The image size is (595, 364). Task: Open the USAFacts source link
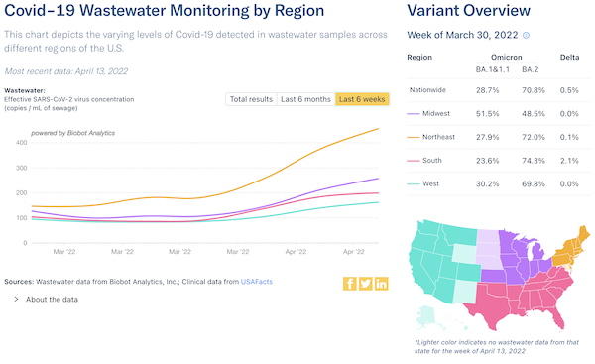click(x=257, y=282)
